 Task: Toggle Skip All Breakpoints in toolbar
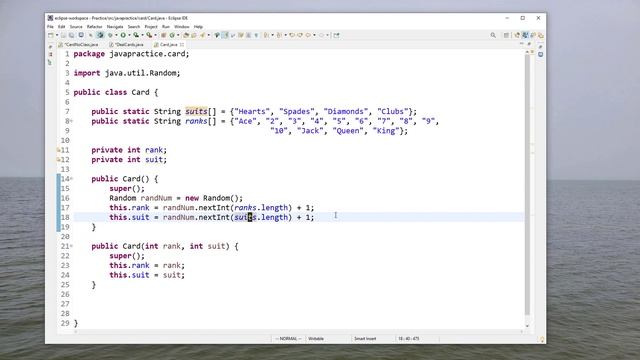pyautogui.click(x=100, y=35)
